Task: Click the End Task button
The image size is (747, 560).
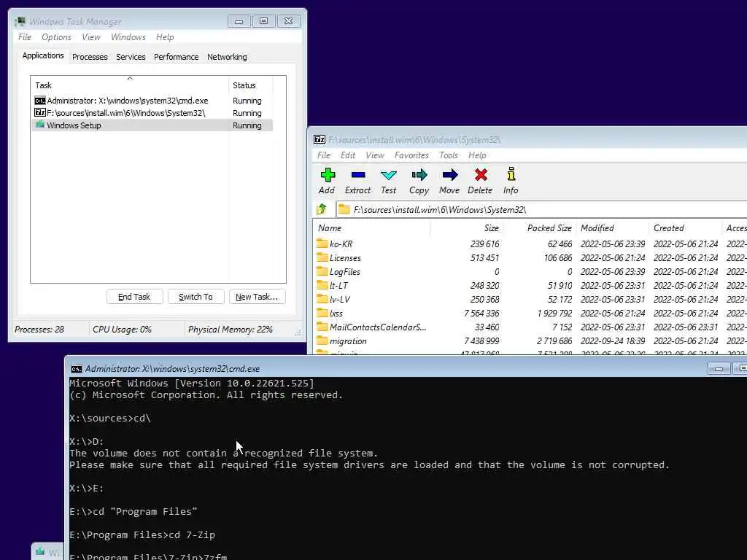Action: [x=134, y=297]
